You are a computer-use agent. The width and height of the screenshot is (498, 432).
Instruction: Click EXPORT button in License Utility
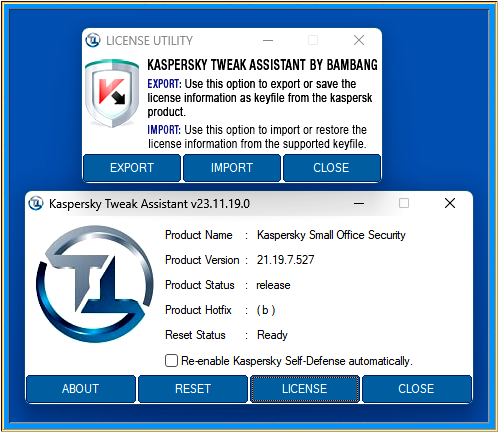coord(132,168)
